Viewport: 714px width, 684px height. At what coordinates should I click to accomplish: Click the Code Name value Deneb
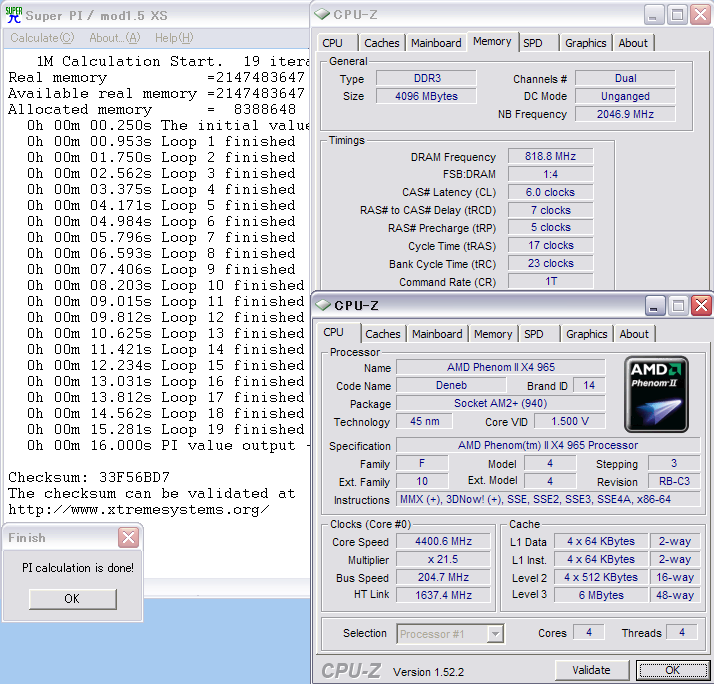tap(451, 385)
